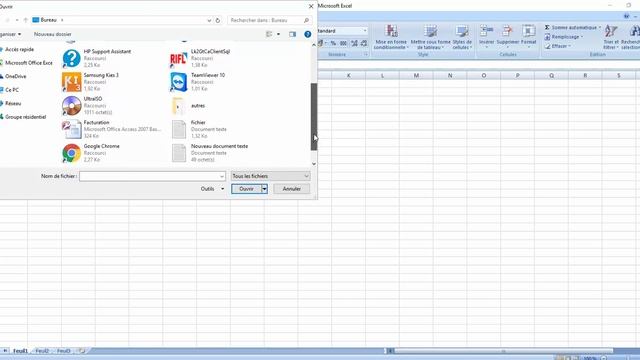Switch to the Feuil1 sheet tab
Screen dimensions: 640x360
[x=20, y=351]
